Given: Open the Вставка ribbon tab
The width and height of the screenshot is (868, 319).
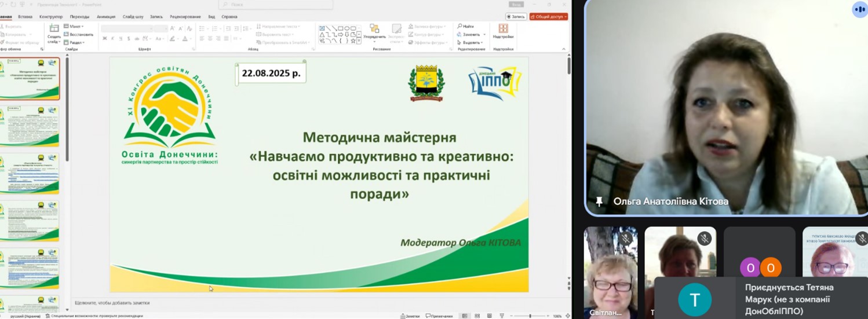Looking at the screenshot, I should tap(25, 17).
